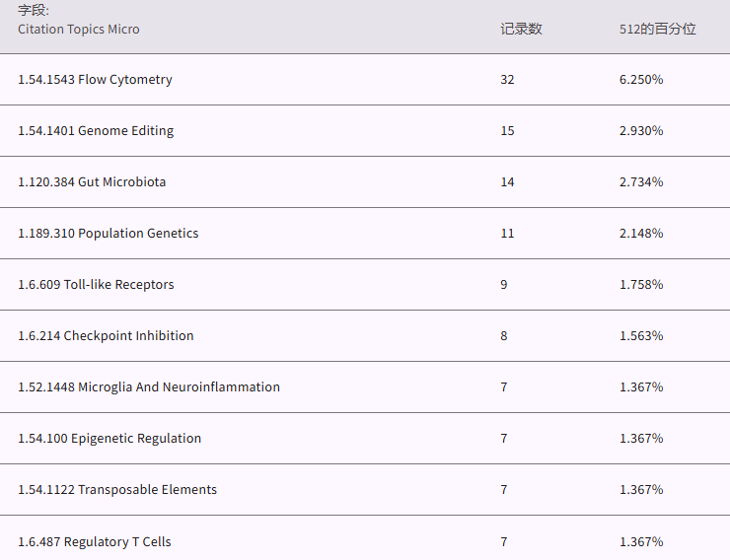Open 1.52.1448 Microglia And Neuroinflammation topic
This screenshot has height=560, width=730.
(x=149, y=387)
